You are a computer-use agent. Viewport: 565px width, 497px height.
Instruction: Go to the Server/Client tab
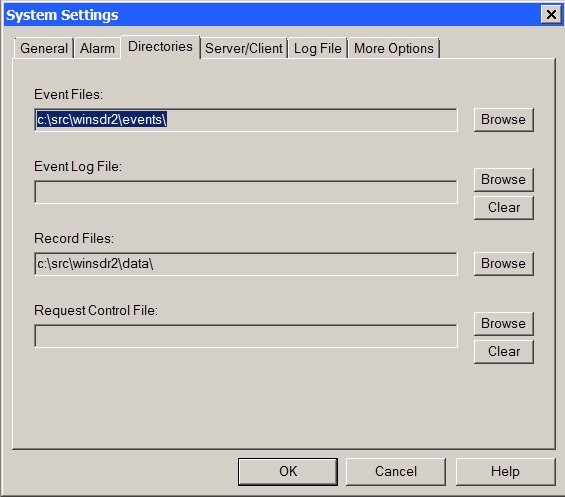tap(244, 48)
